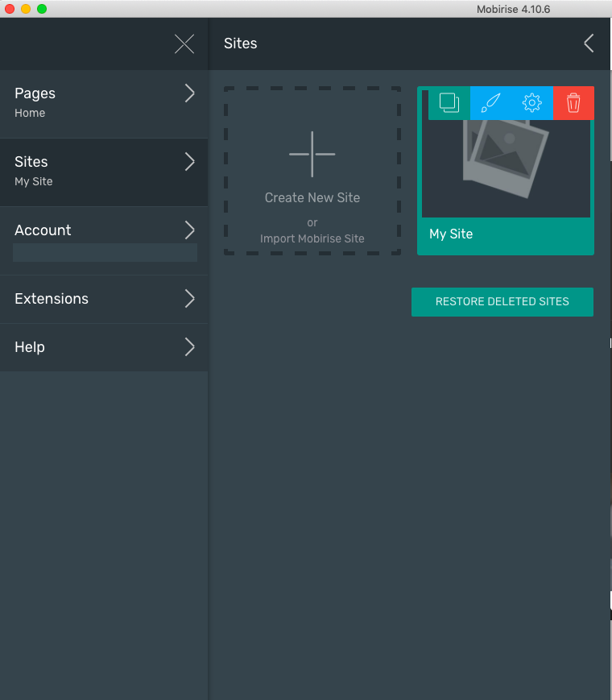Click the green fullscreen window button

coord(42,9)
